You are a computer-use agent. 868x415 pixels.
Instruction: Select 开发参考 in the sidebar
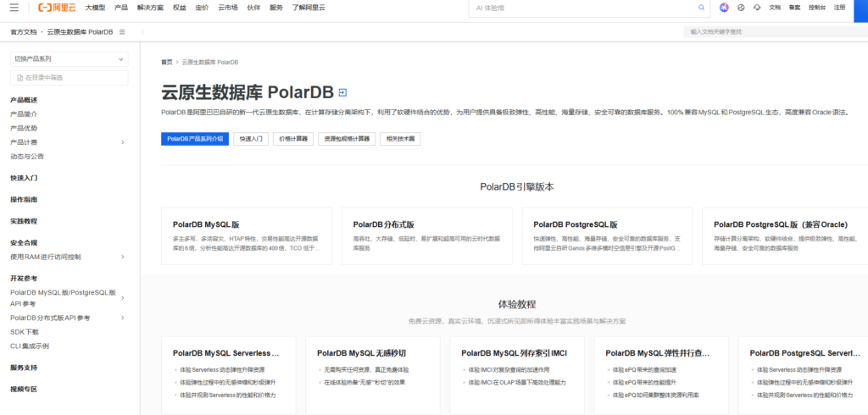click(24, 279)
